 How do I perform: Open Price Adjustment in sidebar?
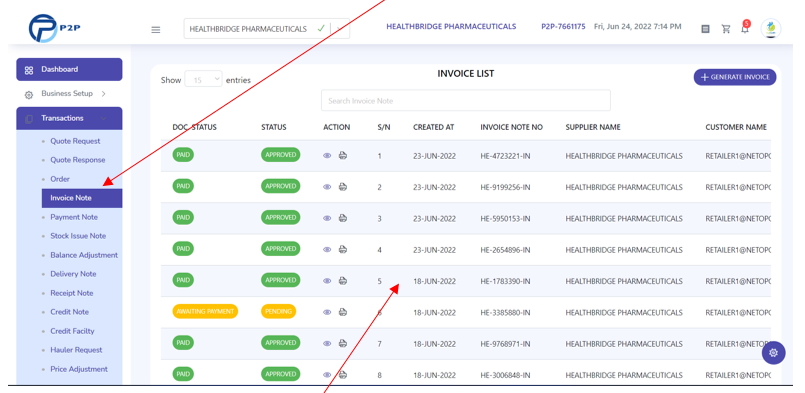point(79,369)
